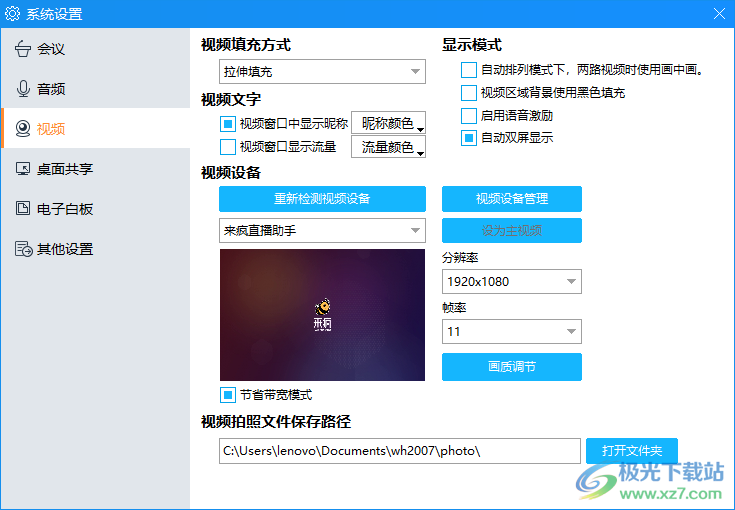Open 画质调节 settings
The image size is (735, 510).
pyautogui.click(x=512, y=367)
